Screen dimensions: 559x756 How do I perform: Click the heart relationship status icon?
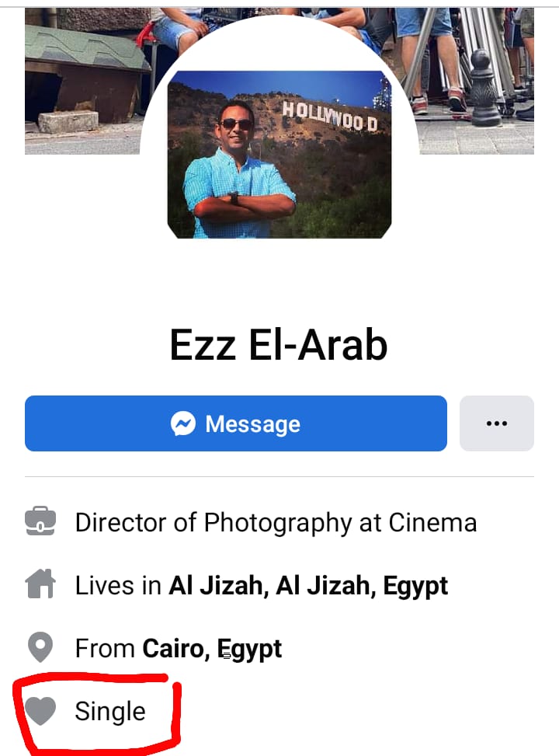[x=40, y=711]
